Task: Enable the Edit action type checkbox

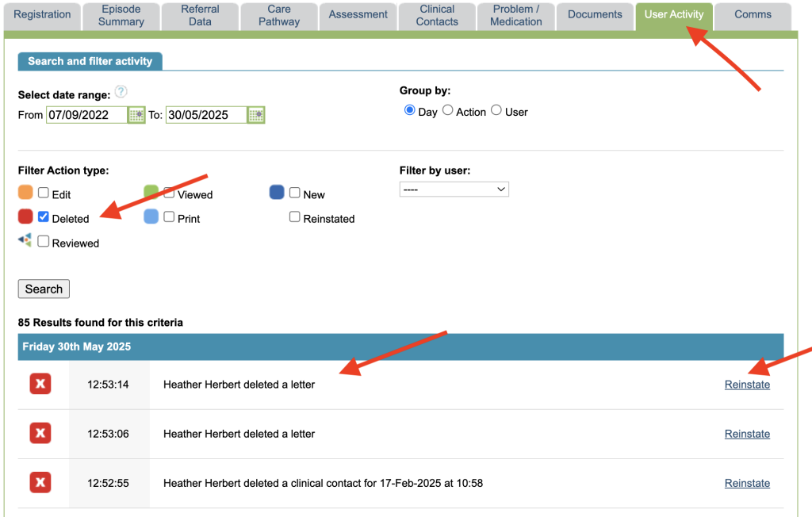Action: 44,193
